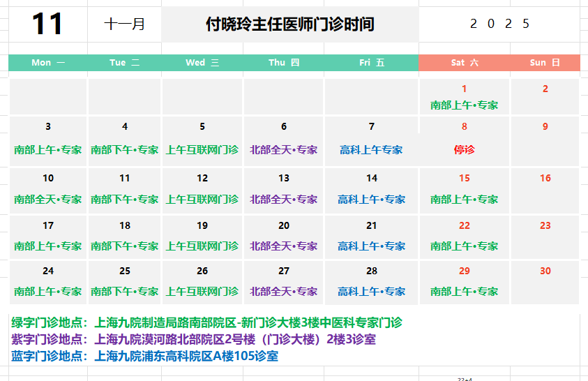The image size is (588, 381).
Task: Select the 2025 year cell
Action: pyautogui.click(x=499, y=24)
